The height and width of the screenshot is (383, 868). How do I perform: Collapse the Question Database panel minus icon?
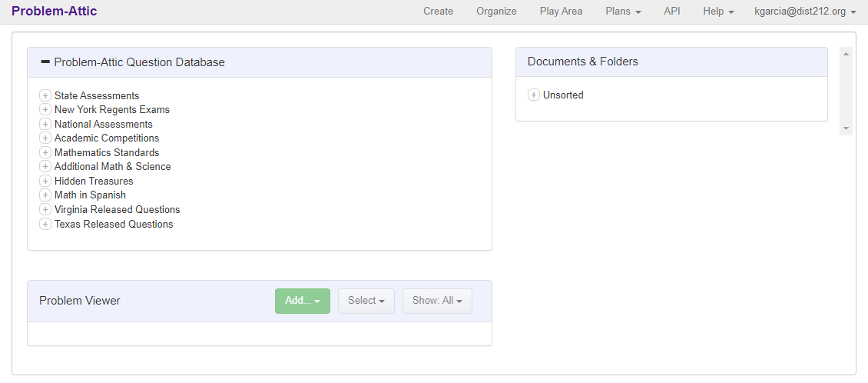45,62
